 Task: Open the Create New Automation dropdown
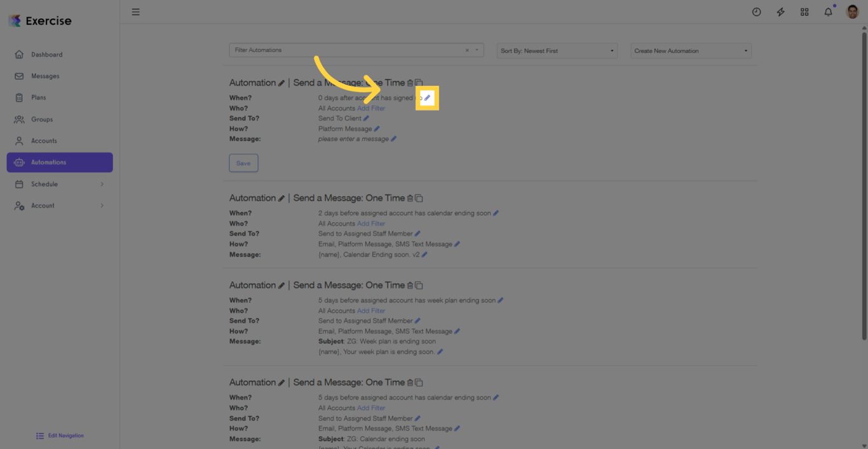(690, 51)
